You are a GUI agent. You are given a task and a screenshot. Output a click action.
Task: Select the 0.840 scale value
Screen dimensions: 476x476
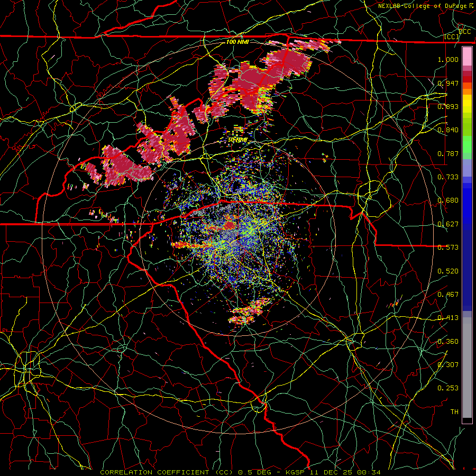tap(448, 130)
